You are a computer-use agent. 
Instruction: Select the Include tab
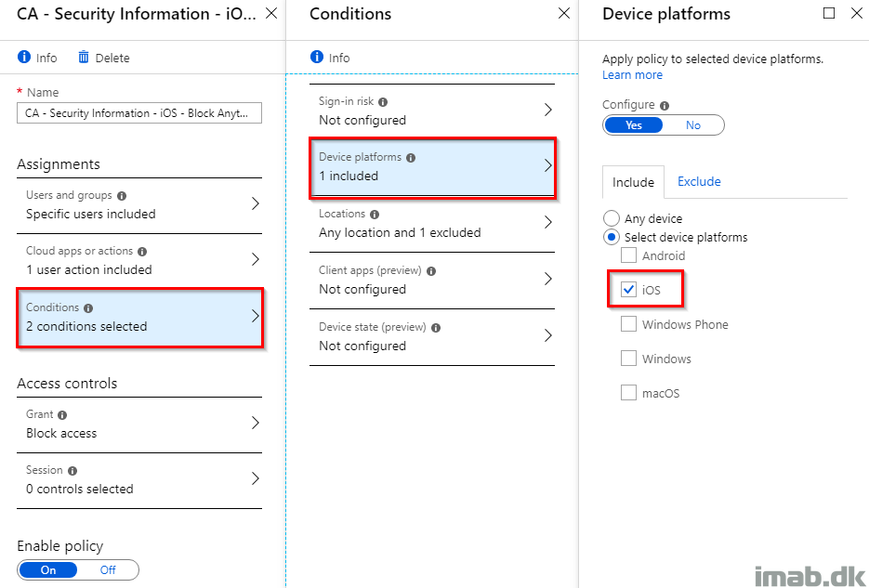point(633,182)
